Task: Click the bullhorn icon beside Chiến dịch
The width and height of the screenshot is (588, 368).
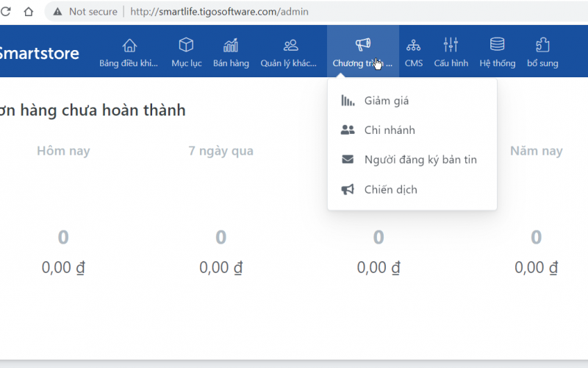Action: 348,189
